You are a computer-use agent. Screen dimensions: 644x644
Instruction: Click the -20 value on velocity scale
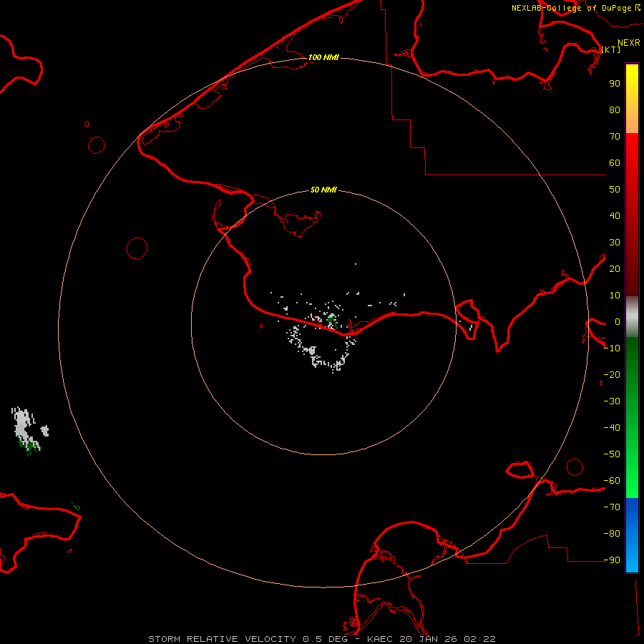[612, 374]
